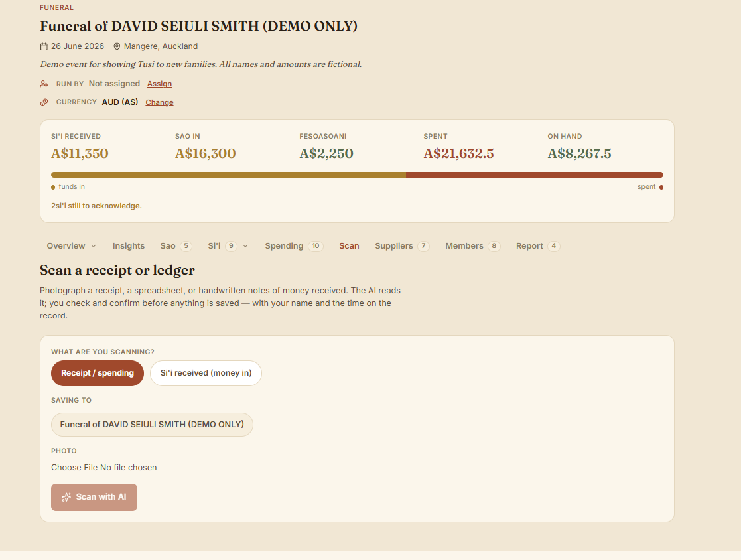
Task: Start the Scan with AI button
Action: tap(94, 497)
